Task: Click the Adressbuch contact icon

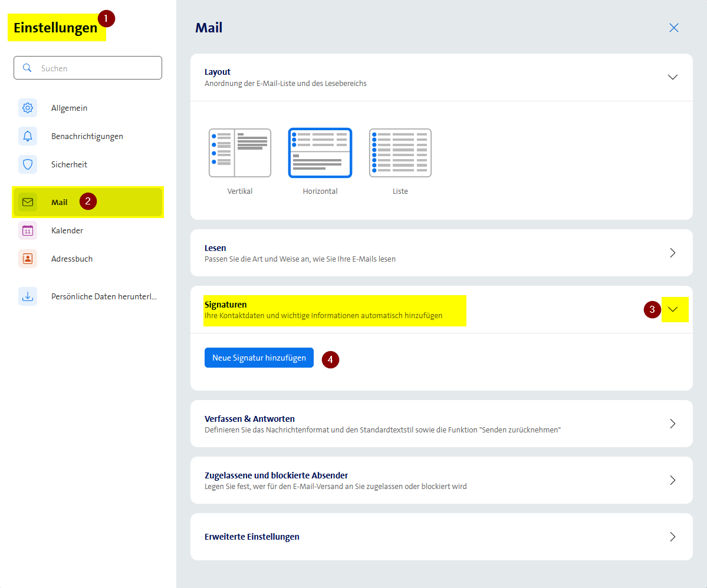Action: point(28,259)
